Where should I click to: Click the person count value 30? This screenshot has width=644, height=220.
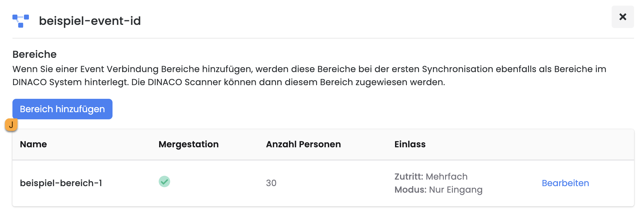point(271,183)
